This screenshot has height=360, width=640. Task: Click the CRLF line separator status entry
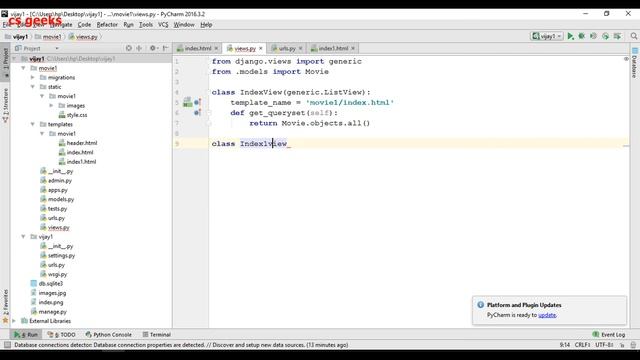click(x=582, y=345)
